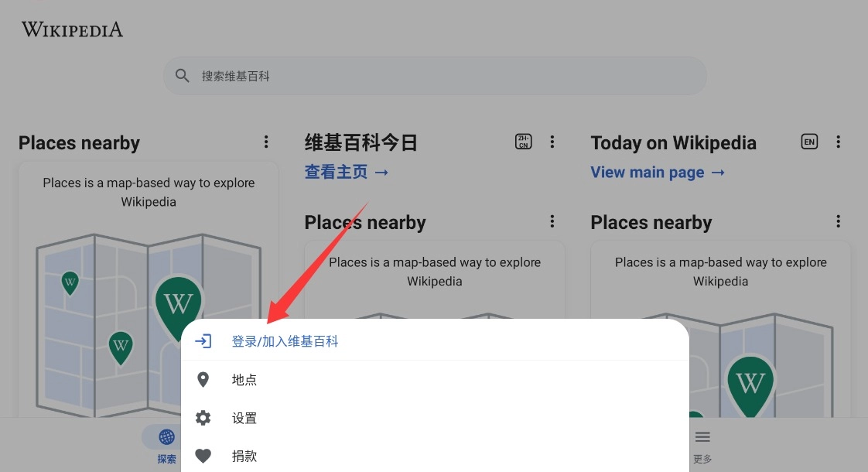
Task: Click the gear icon beside 设置
Action: [x=203, y=418]
